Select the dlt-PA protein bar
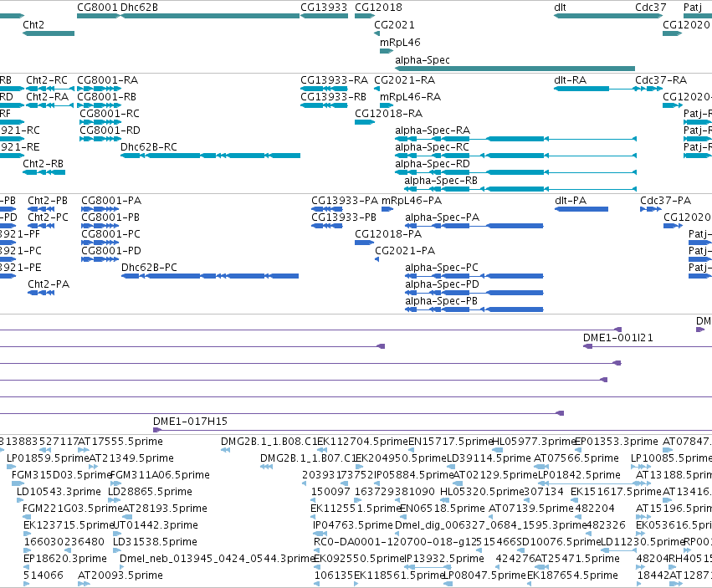 pos(581,209)
